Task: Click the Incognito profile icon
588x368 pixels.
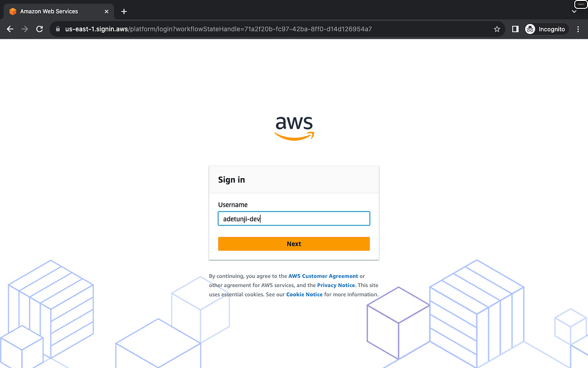Action: (530, 29)
